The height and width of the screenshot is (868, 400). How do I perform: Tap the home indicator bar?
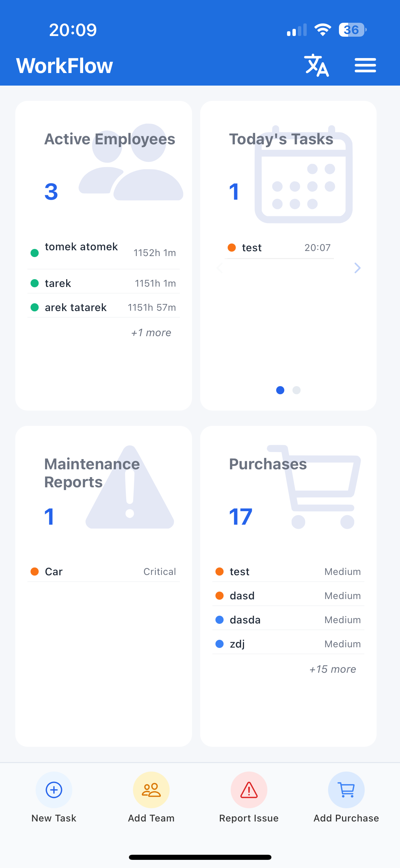[x=200, y=857]
